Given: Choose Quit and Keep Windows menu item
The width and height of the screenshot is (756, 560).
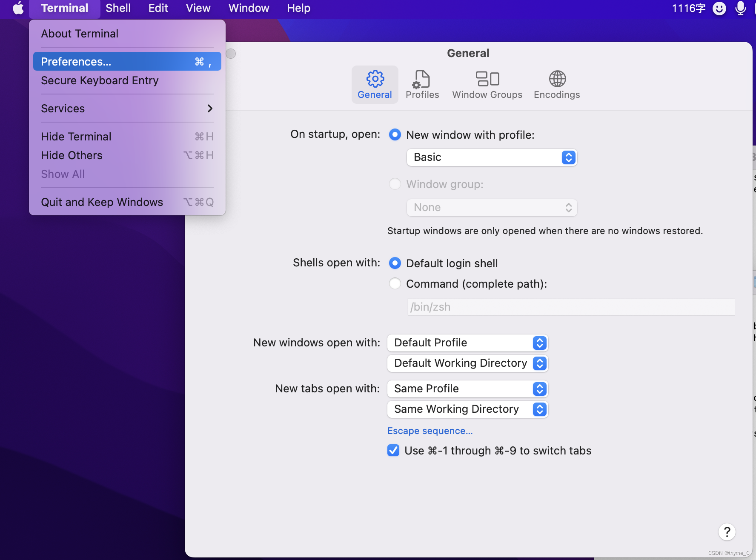Looking at the screenshot, I should (127, 202).
